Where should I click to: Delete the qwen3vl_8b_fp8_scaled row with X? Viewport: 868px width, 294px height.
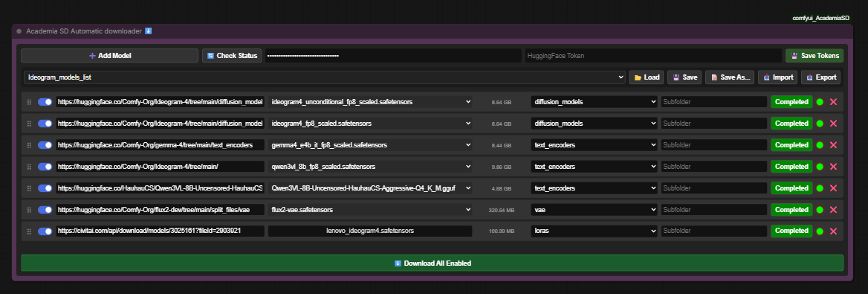(x=833, y=167)
